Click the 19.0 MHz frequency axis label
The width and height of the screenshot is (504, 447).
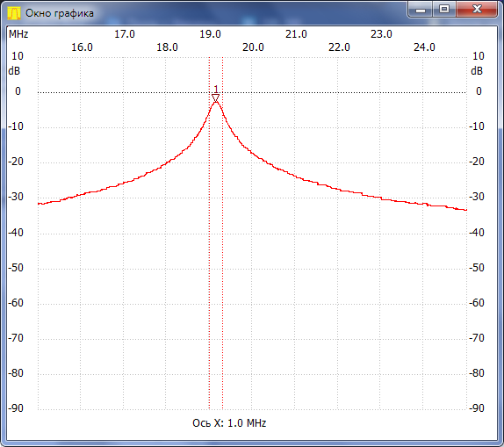click(x=210, y=34)
